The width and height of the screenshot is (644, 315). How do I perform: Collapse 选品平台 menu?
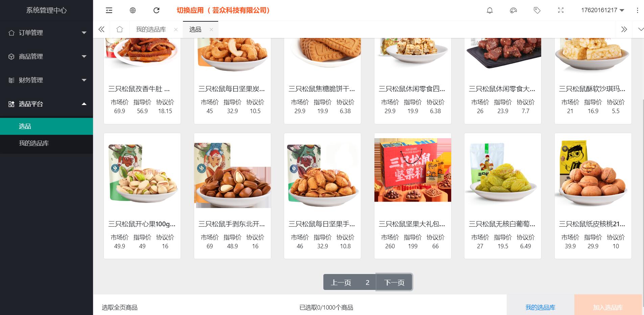click(x=46, y=104)
